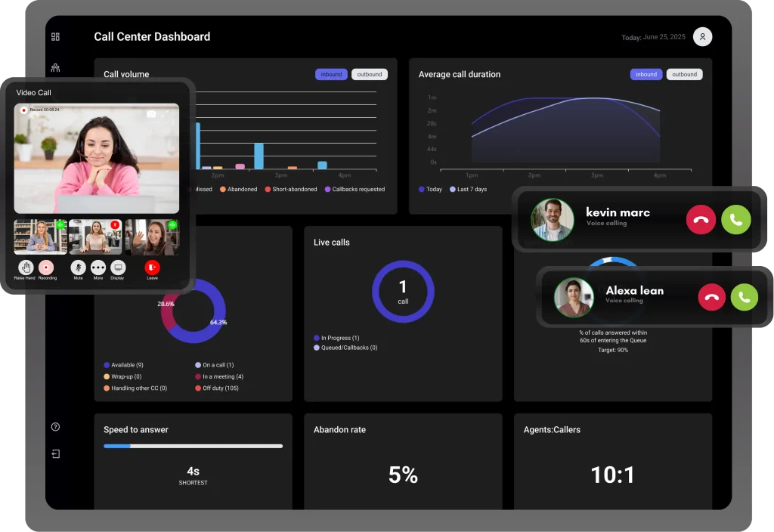Viewport: 774px width, 532px height.
Task: Leave the video call
Action: point(151,267)
